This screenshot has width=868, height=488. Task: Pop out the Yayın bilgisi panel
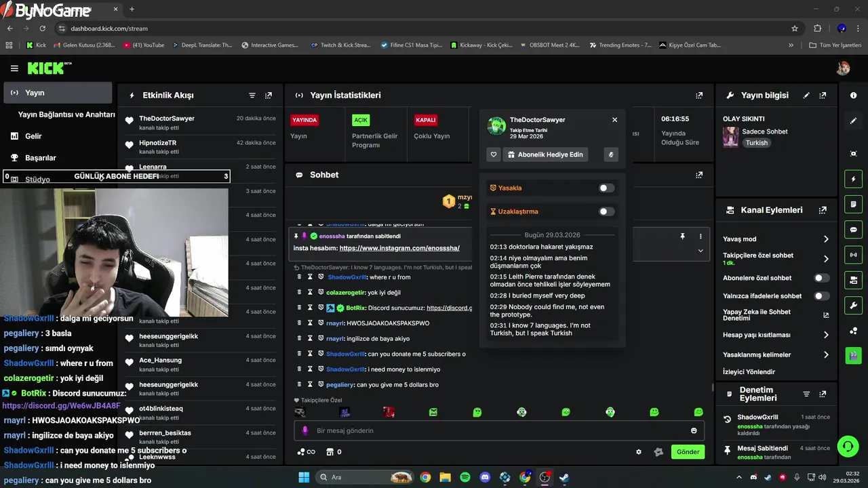823,96
